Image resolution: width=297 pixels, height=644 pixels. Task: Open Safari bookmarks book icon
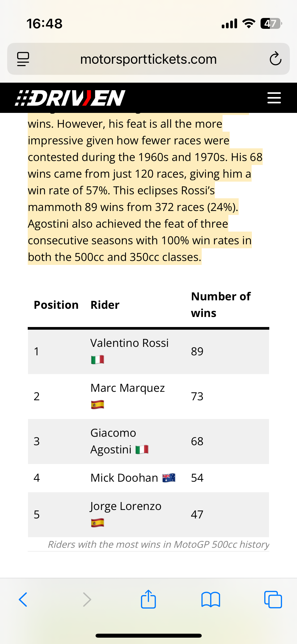tap(210, 599)
